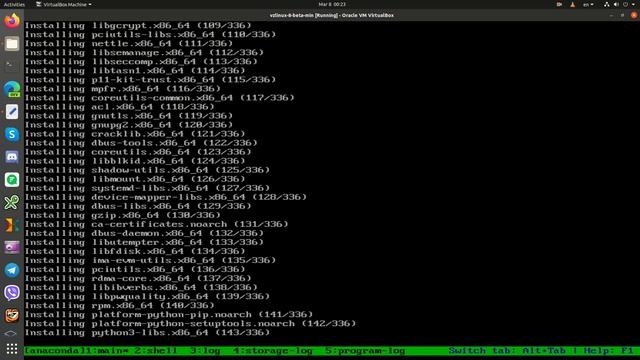Open the orange face app icon in dock
The width and height of the screenshot is (640, 360).
[12, 316]
